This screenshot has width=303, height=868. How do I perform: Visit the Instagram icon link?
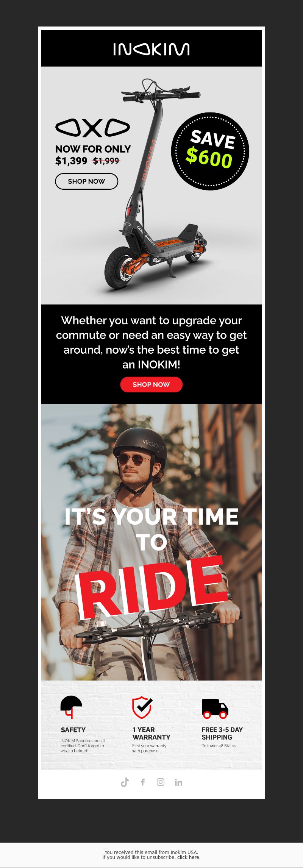click(x=161, y=782)
